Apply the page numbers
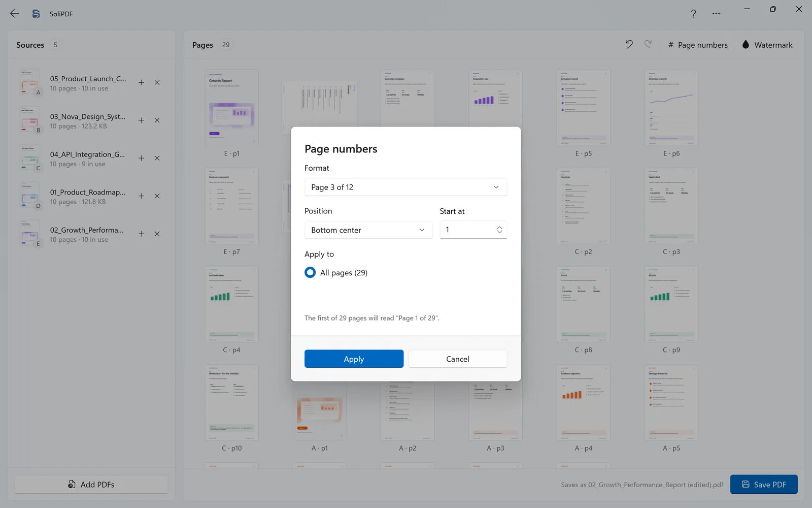Screen dimensions: 812x508 coord(354,359)
